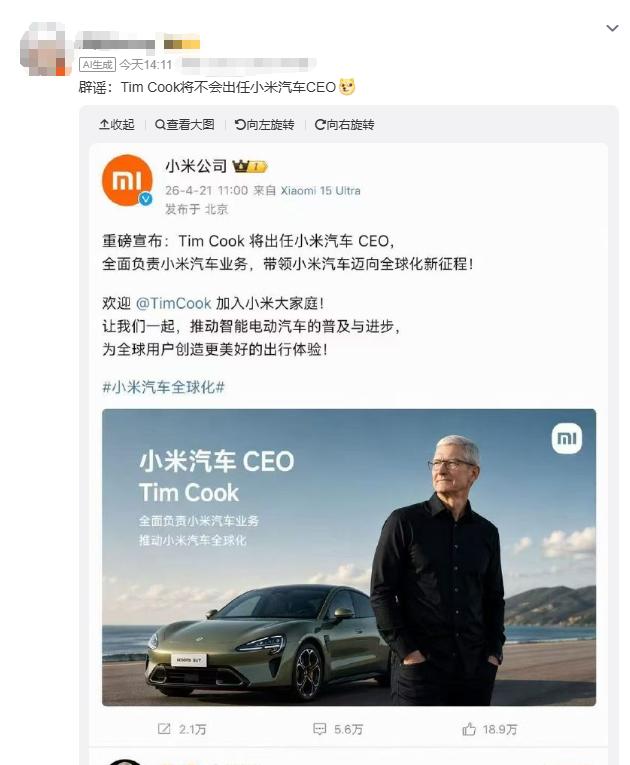Open the Xiaomi 15 Ultra source link
Screen dimensions: 630x765
320,190
